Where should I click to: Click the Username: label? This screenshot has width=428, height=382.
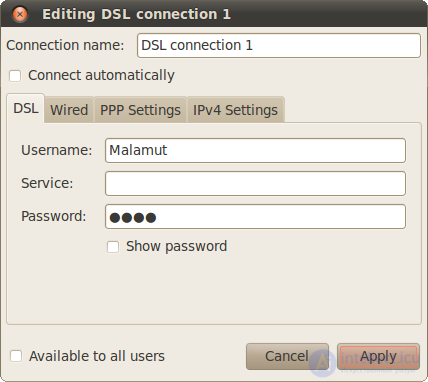click(x=57, y=150)
